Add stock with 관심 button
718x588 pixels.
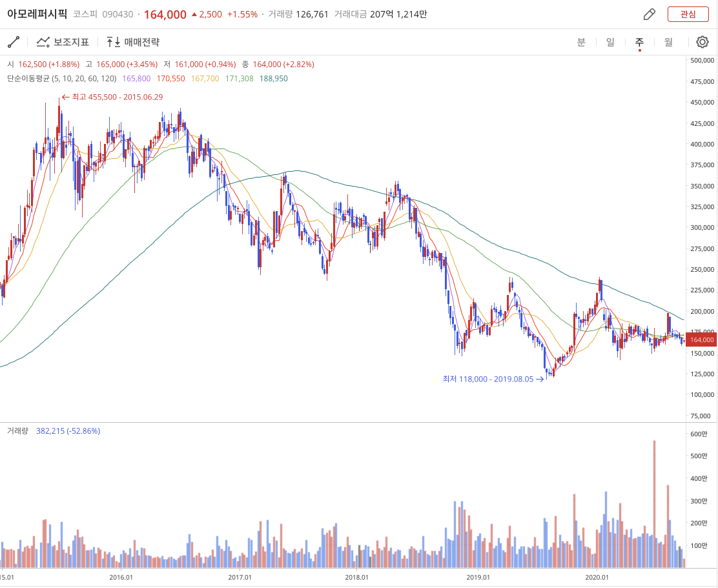click(688, 14)
